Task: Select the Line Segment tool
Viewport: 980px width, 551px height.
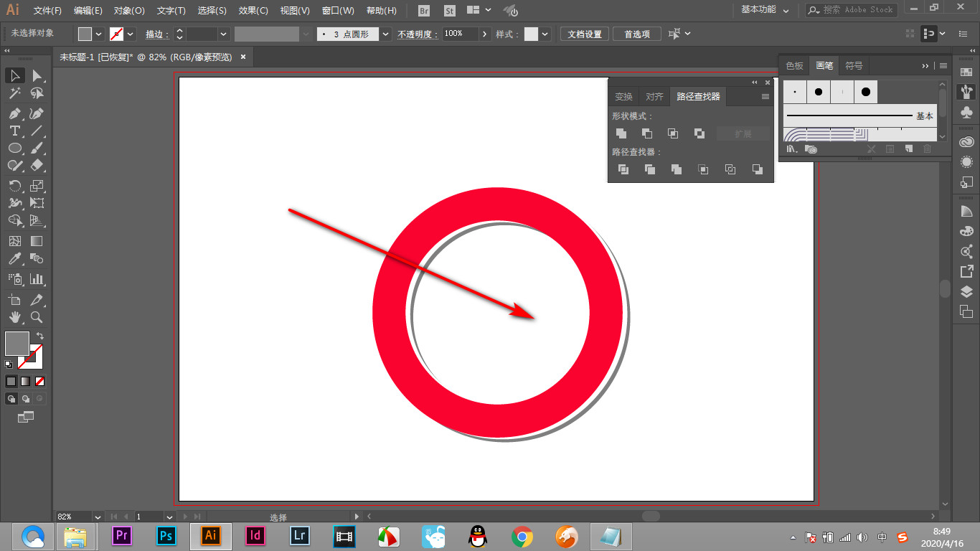Action: [37, 131]
